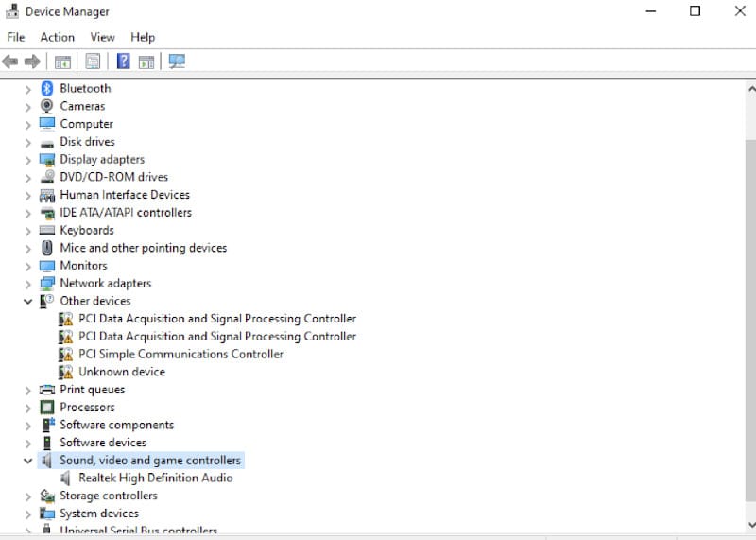756x540 pixels.
Task: Expand the Software devices chevron
Action: [28, 443]
